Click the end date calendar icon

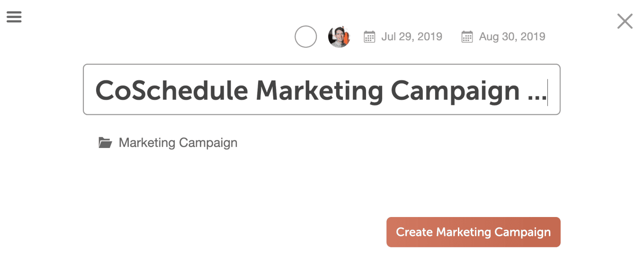pyautogui.click(x=467, y=36)
